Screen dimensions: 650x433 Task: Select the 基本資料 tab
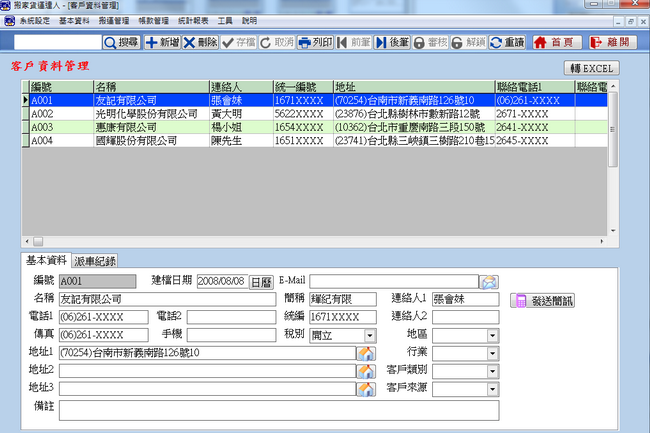(x=46, y=260)
